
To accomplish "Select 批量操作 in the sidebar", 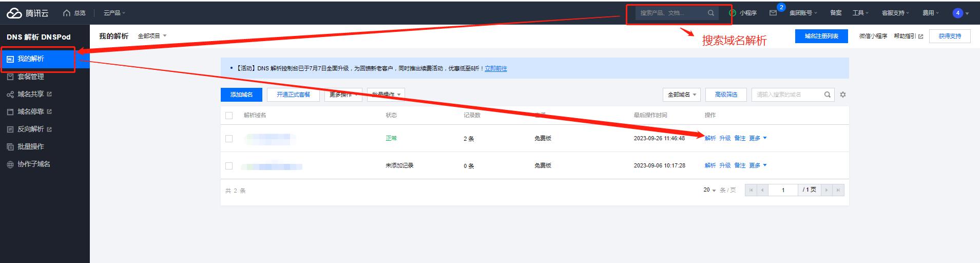I will (31, 146).
